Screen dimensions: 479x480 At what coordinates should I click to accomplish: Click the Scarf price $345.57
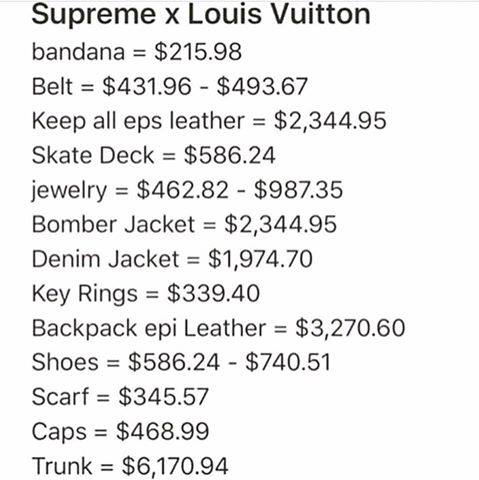coord(163,397)
